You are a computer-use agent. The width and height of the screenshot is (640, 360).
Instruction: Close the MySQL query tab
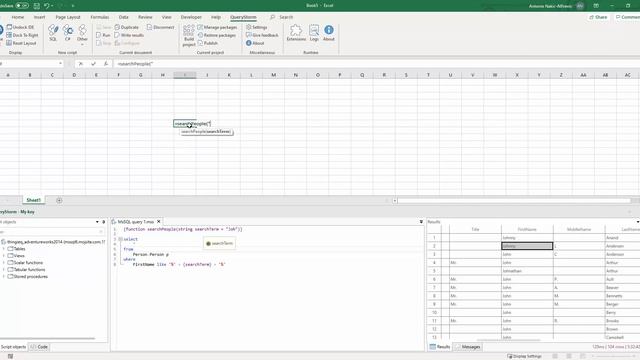coord(159,222)
